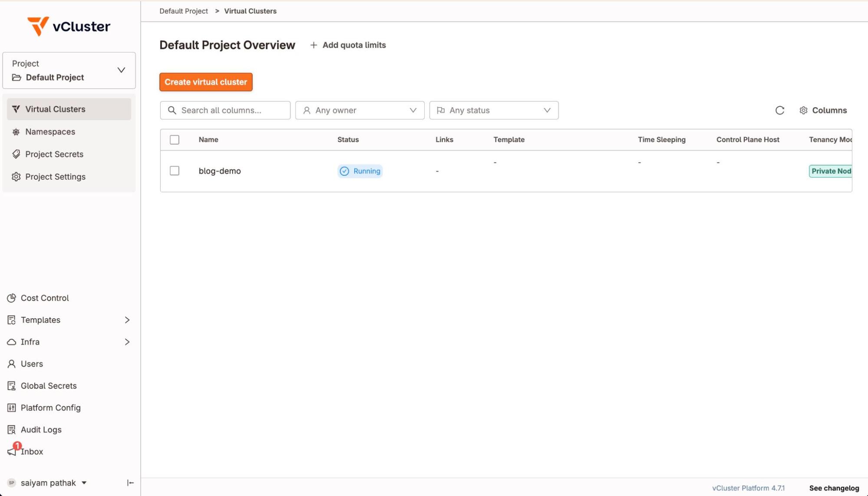Image resolution: width=868 pixels, height=496 pixels.
Task: Collapse sidebar with arrow icon
Action: [130, 483]
